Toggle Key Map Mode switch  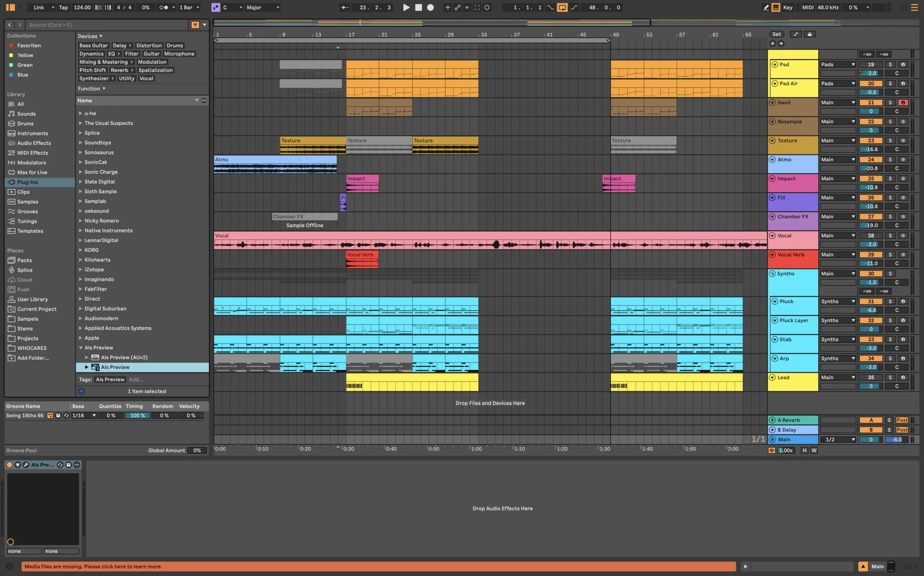coord(788,7)
